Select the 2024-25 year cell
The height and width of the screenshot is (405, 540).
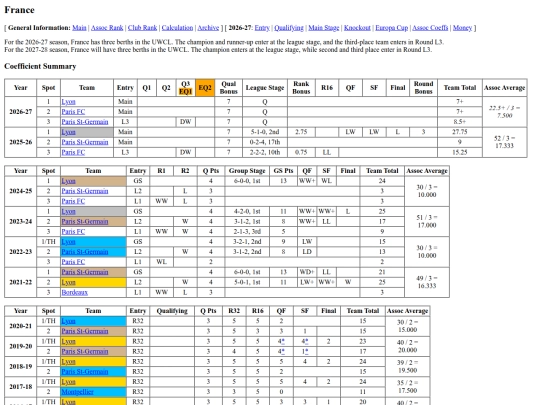(21, 191)
